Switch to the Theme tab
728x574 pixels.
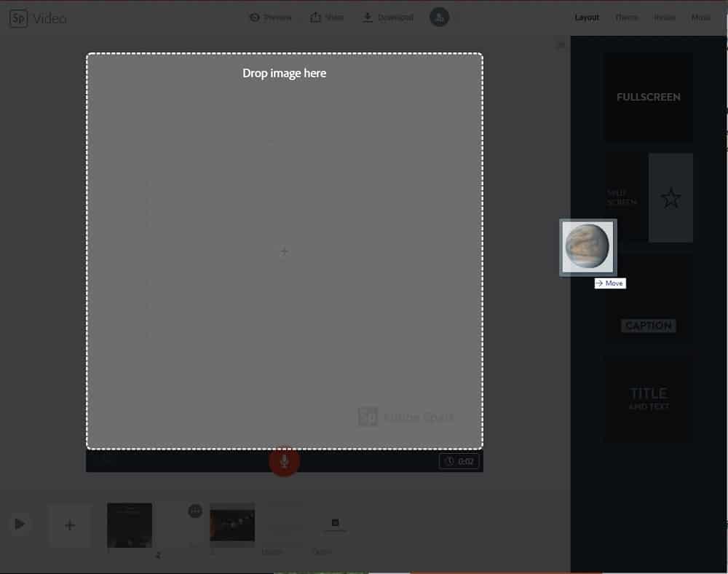click(x=626, y=17)
